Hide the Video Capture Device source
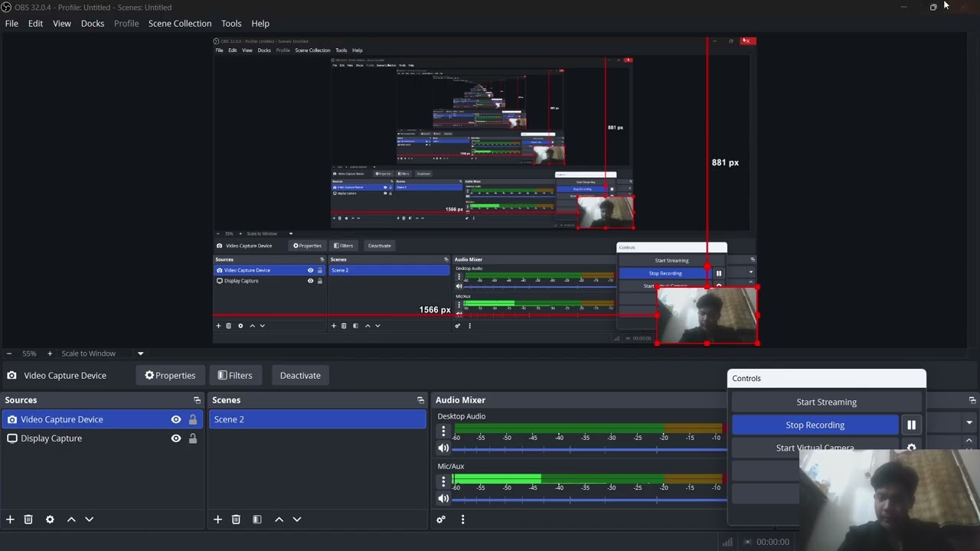The width and height of the screenshot is (980, 551). 176,419
